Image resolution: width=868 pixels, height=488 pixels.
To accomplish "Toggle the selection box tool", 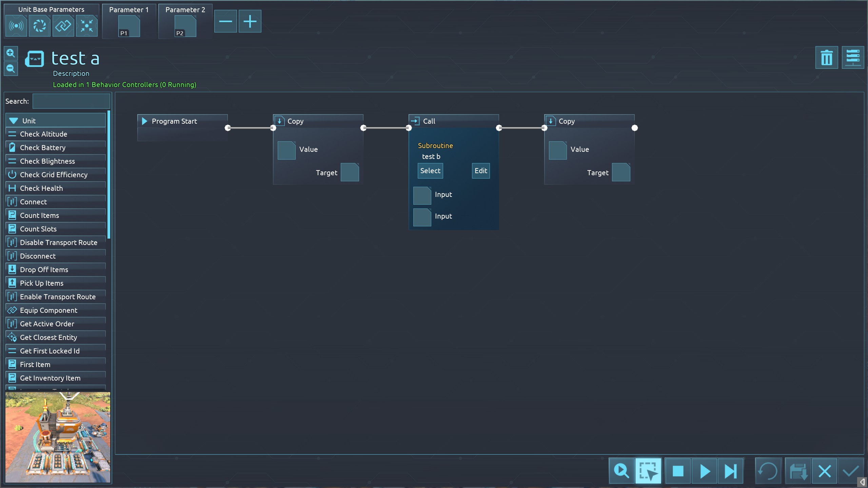I will [648, 471].
